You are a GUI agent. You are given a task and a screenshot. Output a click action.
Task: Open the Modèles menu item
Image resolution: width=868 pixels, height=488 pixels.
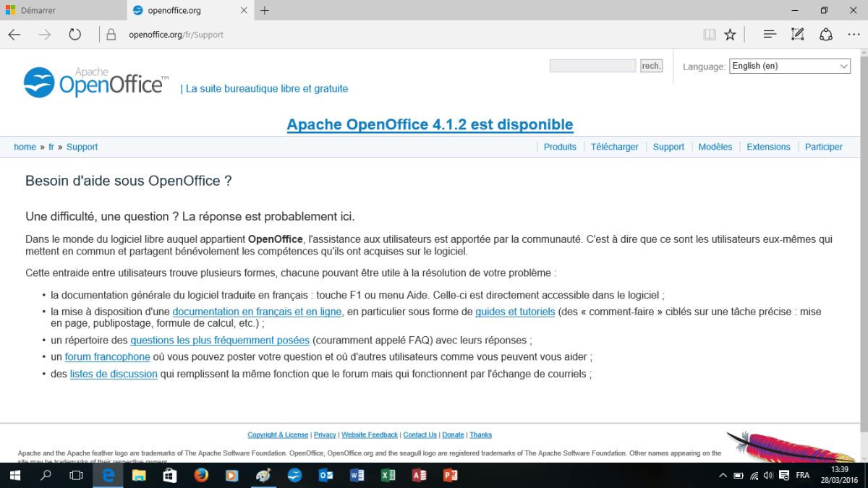[715, 147]
